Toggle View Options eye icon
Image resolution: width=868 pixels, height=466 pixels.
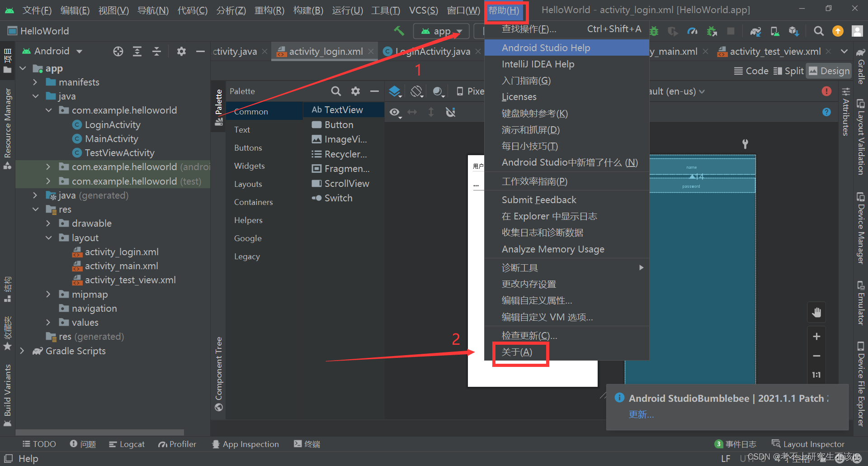395,112
